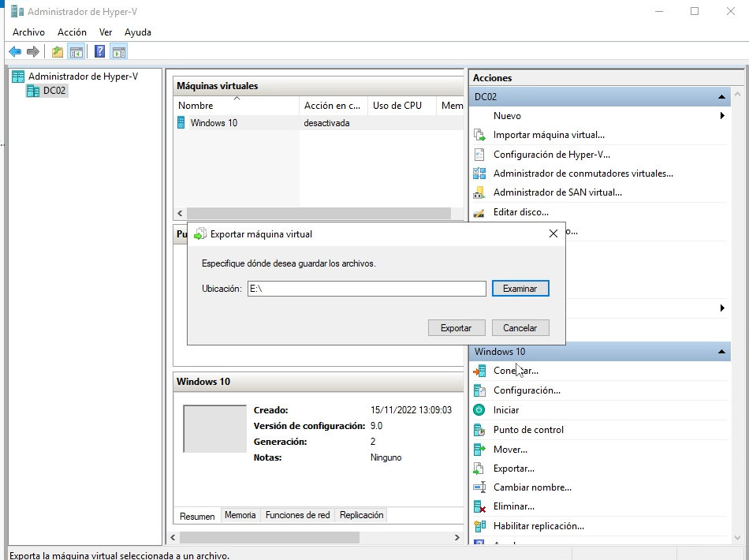Click the back arrow toolbar icon

point(14,52)
